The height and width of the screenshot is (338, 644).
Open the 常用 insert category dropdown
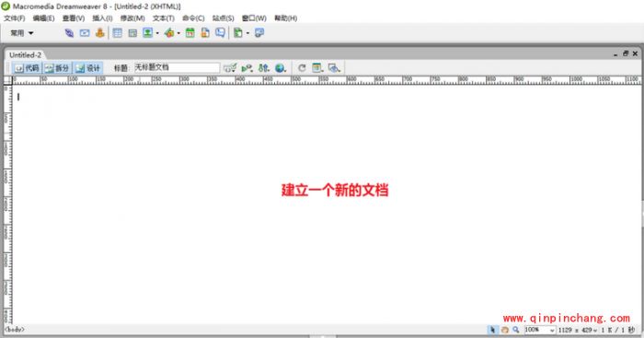tap(22, 33)
